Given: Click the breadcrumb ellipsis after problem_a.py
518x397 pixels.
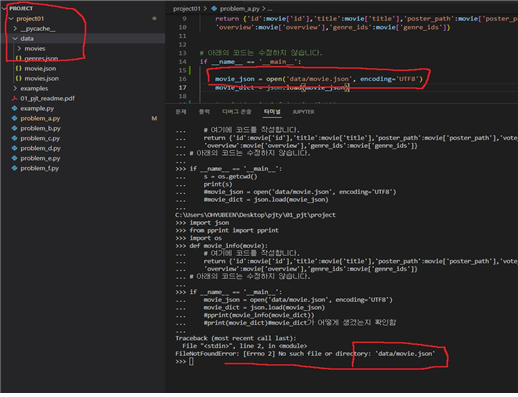Looking at the screenshot, I should 270,9.
